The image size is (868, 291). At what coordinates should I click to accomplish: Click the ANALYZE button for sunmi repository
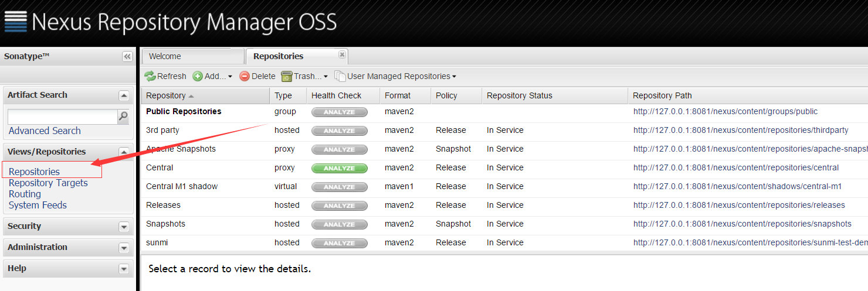(339, 243)
